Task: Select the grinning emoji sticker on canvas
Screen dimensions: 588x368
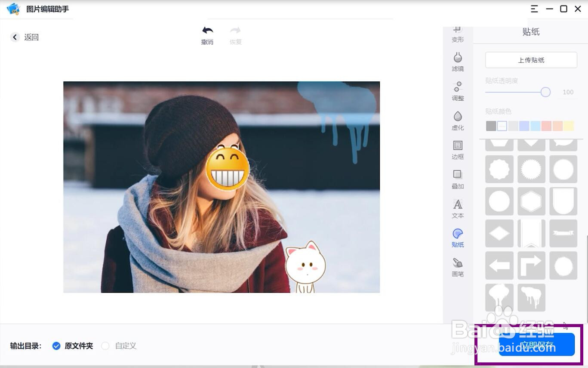Action: tap(228, 168)
